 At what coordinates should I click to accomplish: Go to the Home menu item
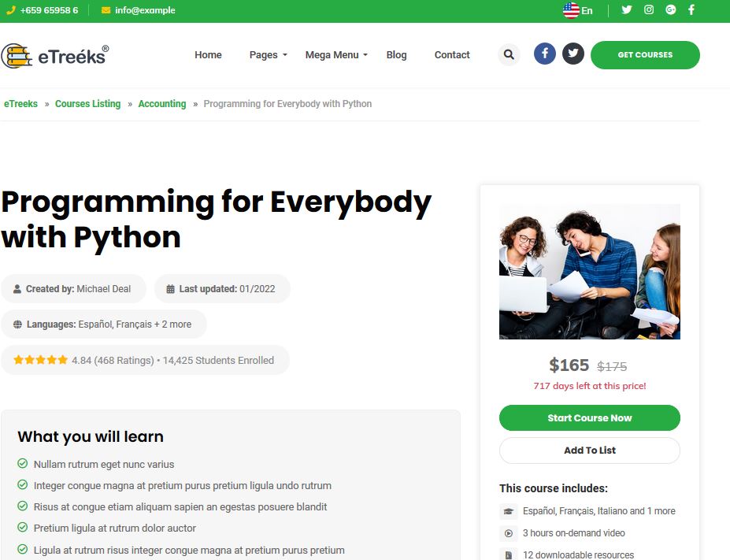(x=208, y=55)
